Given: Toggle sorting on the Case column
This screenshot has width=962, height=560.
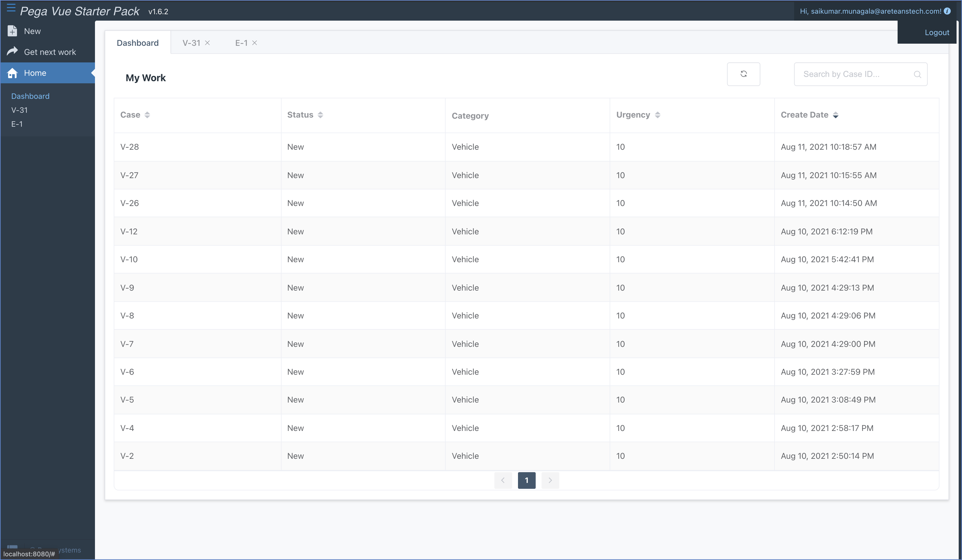Looking at the screenshot, I should tap(147, 115).
